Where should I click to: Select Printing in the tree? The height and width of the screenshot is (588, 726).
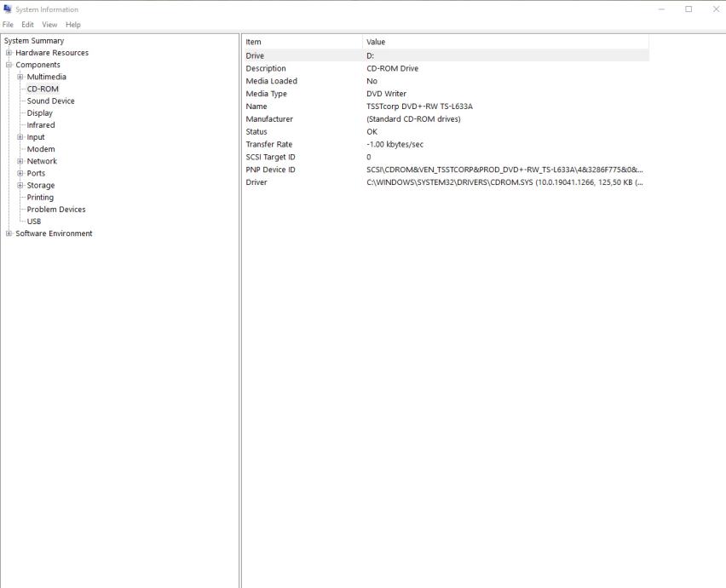[40, 197]
